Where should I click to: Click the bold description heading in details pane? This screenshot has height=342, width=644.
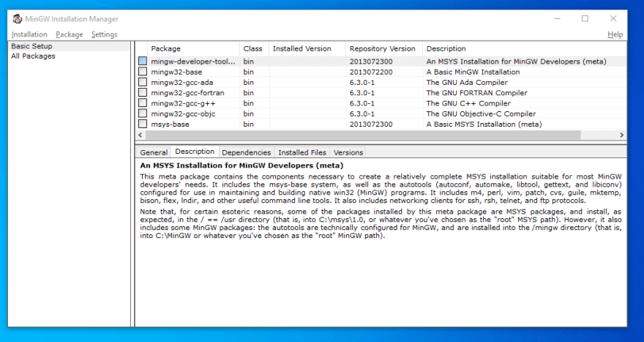coord(242,166)
